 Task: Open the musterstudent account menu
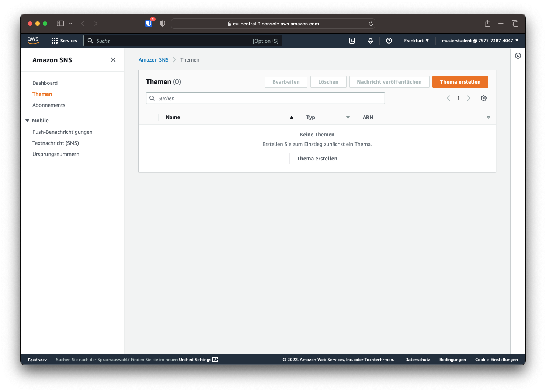480,41
